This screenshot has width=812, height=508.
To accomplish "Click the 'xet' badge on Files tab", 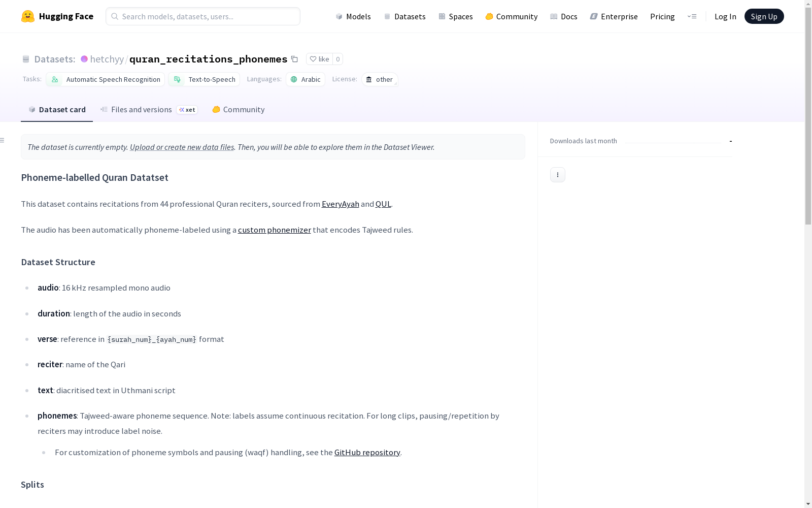I will [x=187, y=110].
